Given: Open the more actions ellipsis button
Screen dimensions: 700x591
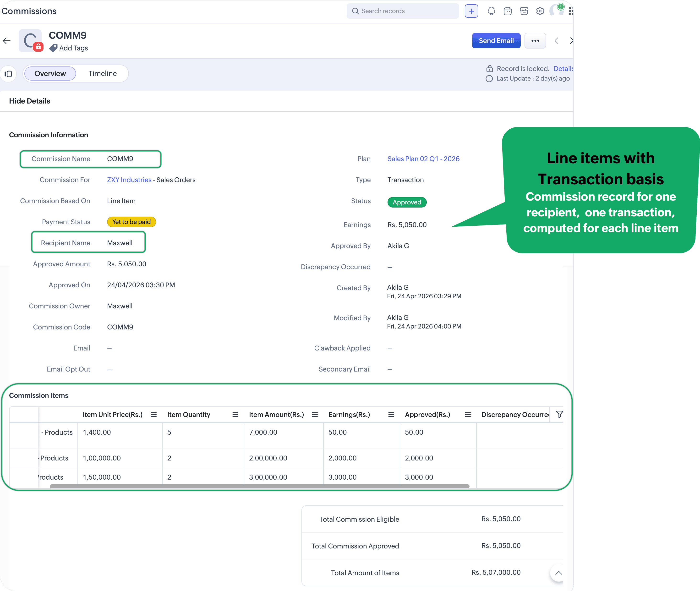Looking at the screenshot, I should pyautogui.click(x=535, y=41).
